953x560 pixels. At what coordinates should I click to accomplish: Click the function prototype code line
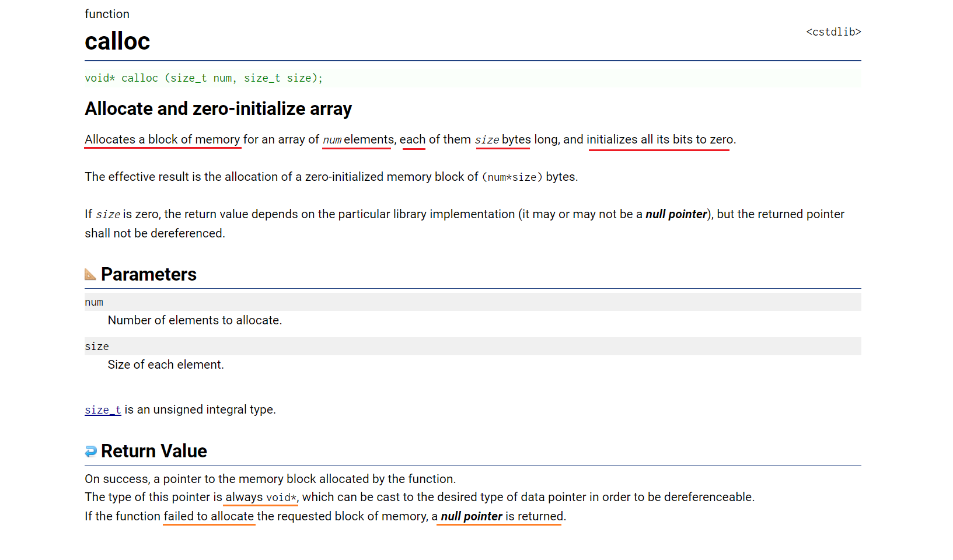[x=473, y=78]
